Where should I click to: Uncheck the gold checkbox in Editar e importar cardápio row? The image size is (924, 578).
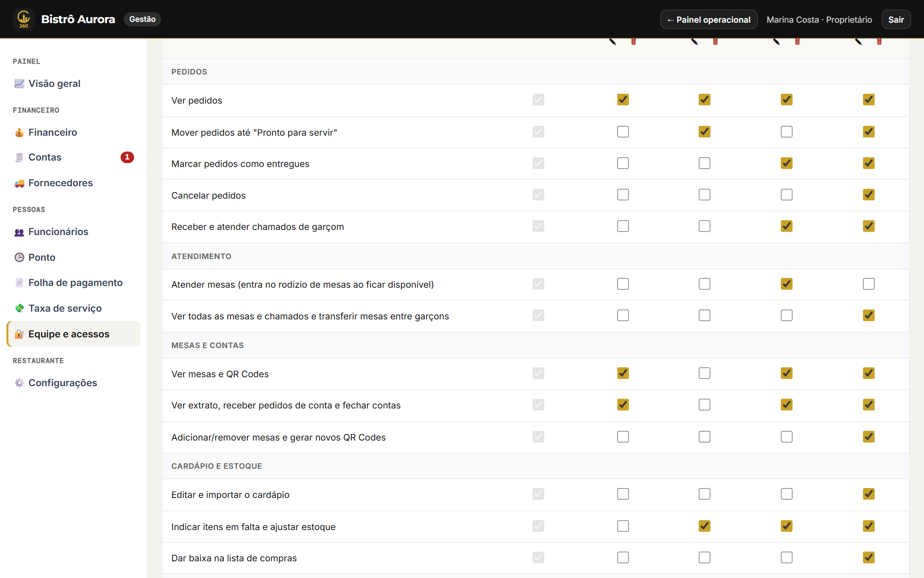[868, 494]
